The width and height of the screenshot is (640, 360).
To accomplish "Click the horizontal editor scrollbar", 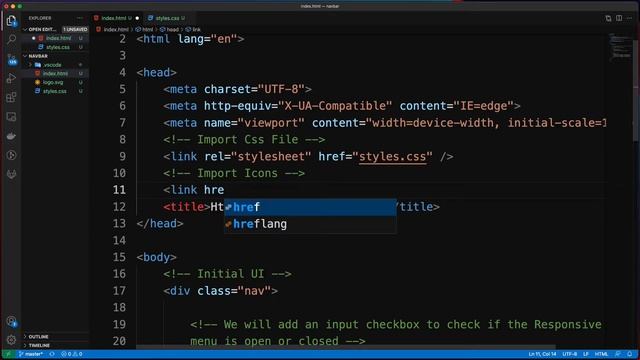I will click(345, 347).
